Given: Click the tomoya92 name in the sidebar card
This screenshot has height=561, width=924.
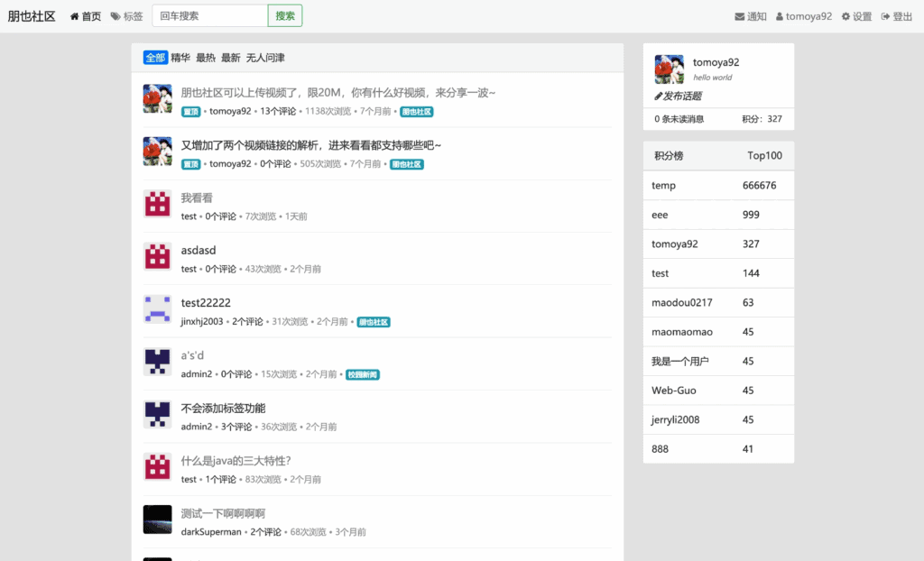Looking at the screenshot, I should pos(716,62).
